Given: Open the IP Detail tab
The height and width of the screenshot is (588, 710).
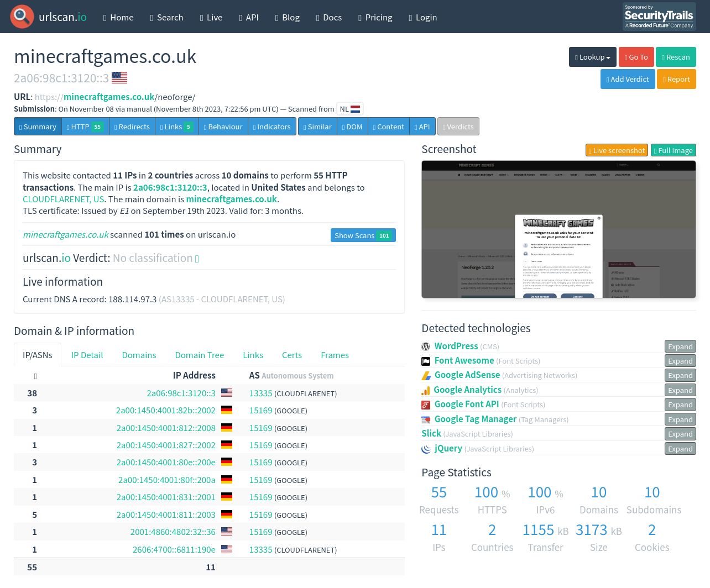Looking at the screenshot, I should 87,355.
